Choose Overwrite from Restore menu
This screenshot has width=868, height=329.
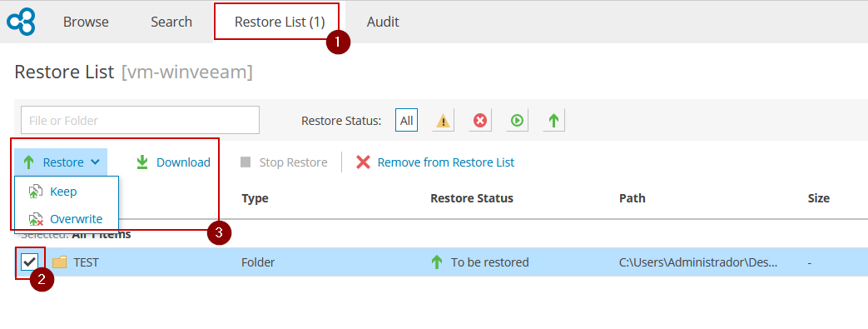click(67, 219)
